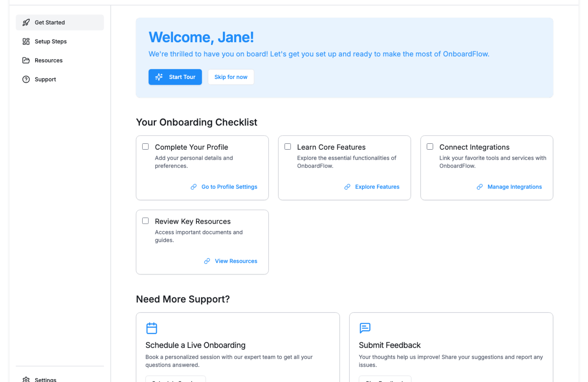This screenshot has height=382, width=588.
Task: Select the Schedule a Live Onboarding card
Action: pyautogui.click(x=238, y=346)
